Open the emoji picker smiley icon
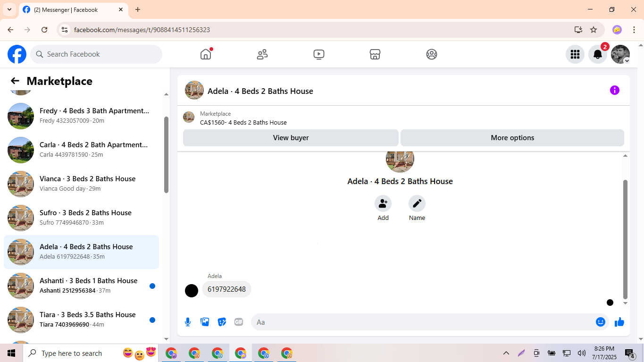 (x=600, y=322)
